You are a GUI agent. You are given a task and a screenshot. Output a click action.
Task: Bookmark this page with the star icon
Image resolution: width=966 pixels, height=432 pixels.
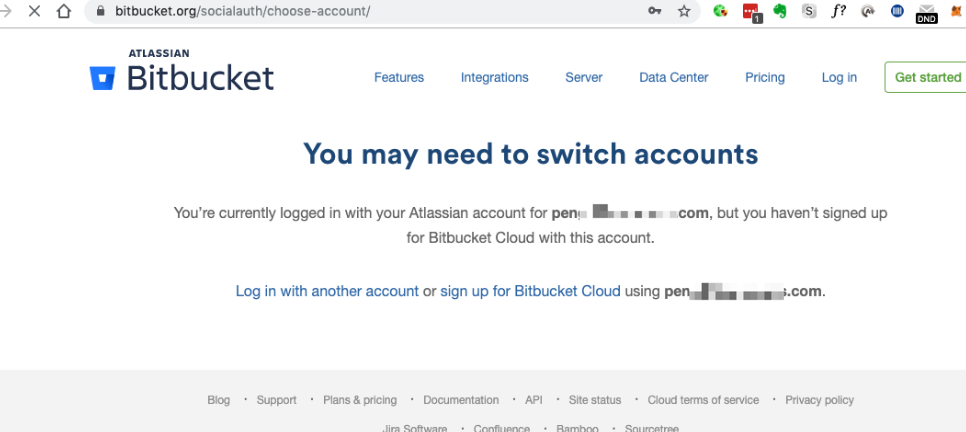coord(684,11)
